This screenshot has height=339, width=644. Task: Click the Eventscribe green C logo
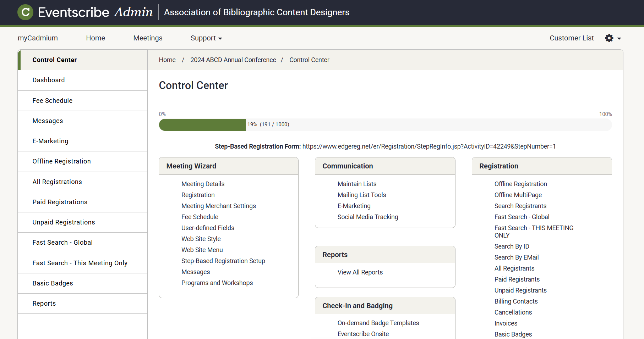[x=25, y=12]
